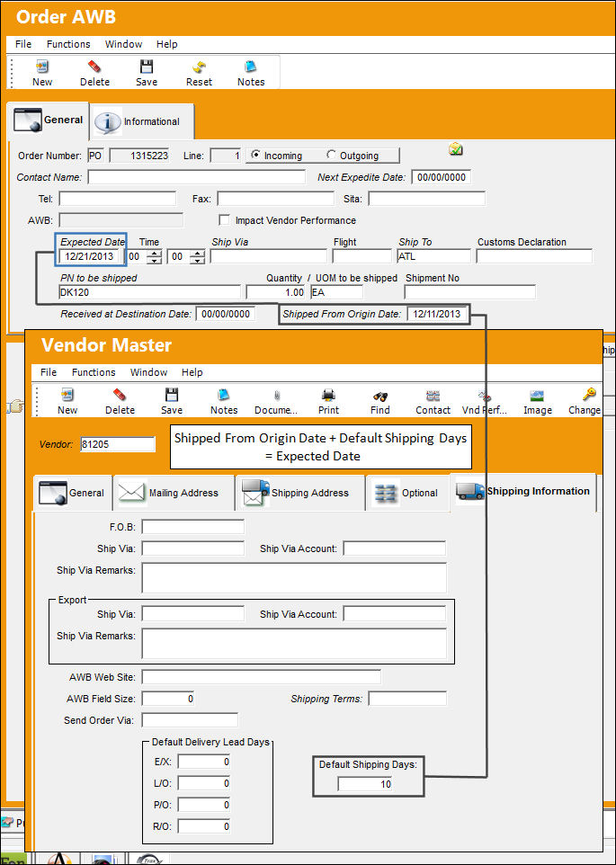Click the green check icon beside Outgoing
Image resolution: width=616 pixels, height=865 pixels.
tap(456, 148)
